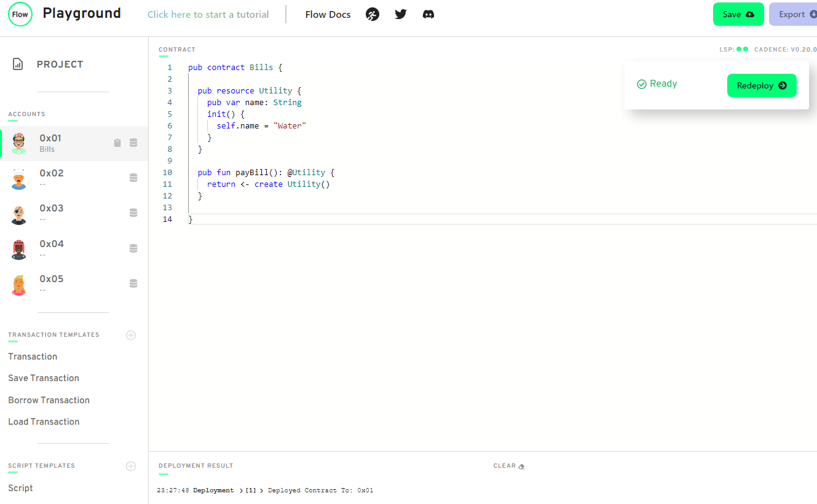Open the Flow forum runner icon

(372, 14)
